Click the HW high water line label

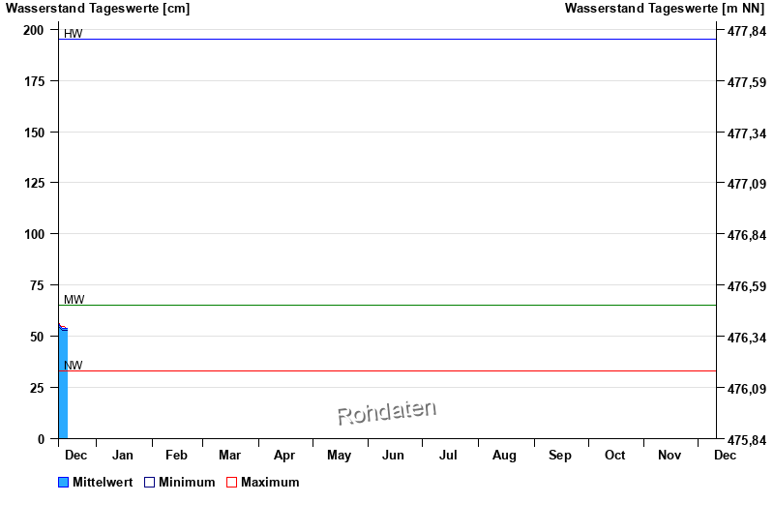[x=74, y=34]
